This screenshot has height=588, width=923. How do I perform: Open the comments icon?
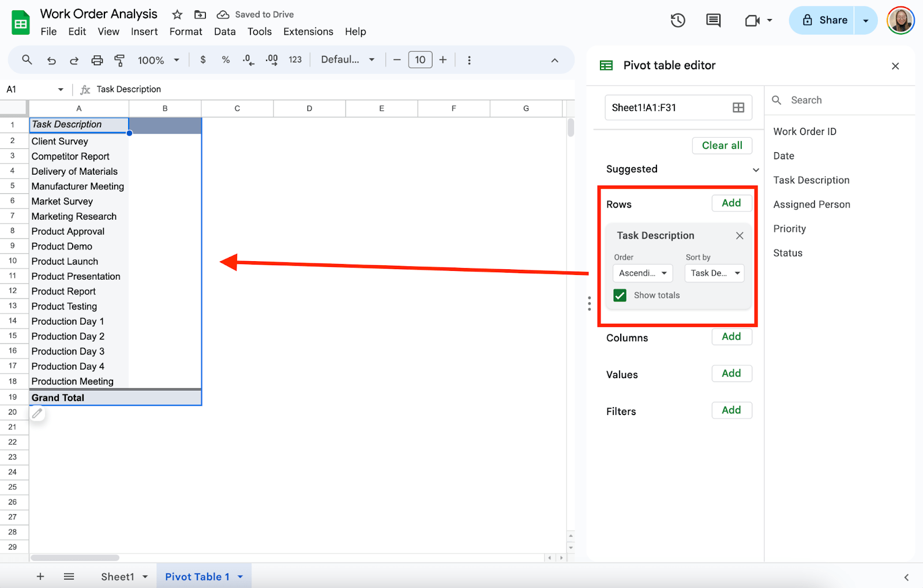713,21
